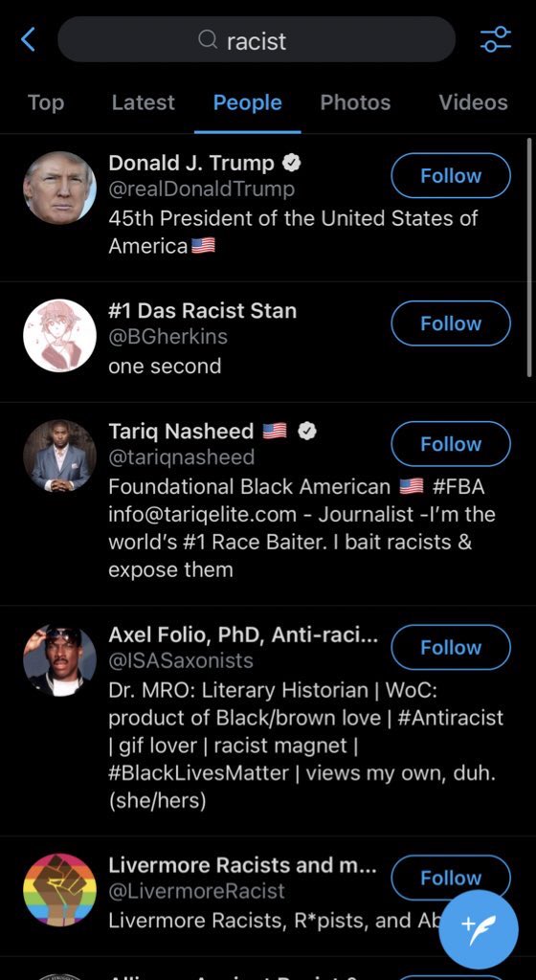Open Donald J. Trump's profile picture
The image size is (536, 980).
point(60,188)
